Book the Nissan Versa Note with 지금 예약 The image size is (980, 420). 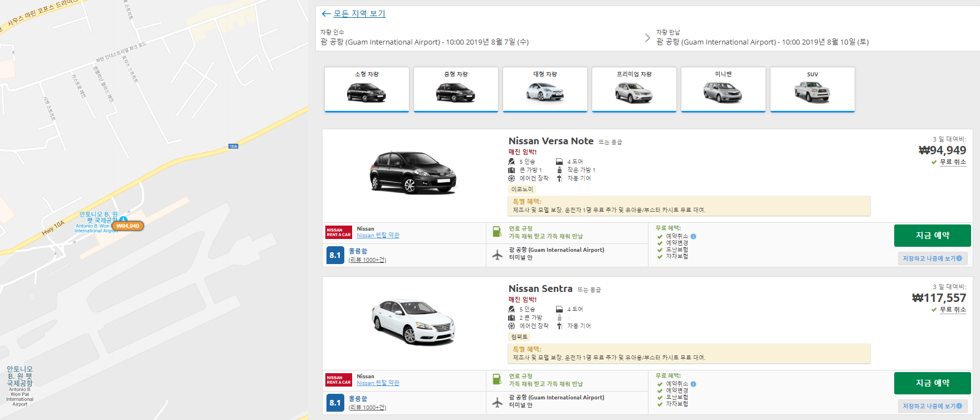[933, 236]
